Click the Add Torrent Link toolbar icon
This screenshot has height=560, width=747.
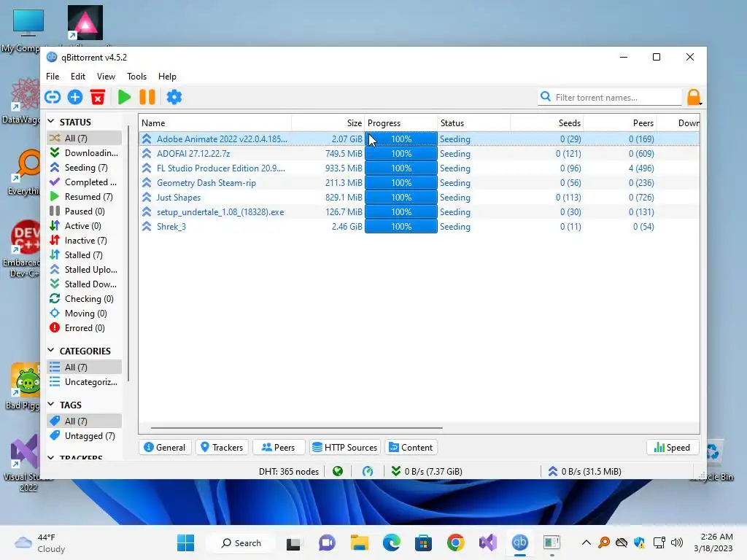[x=53, y=97]
